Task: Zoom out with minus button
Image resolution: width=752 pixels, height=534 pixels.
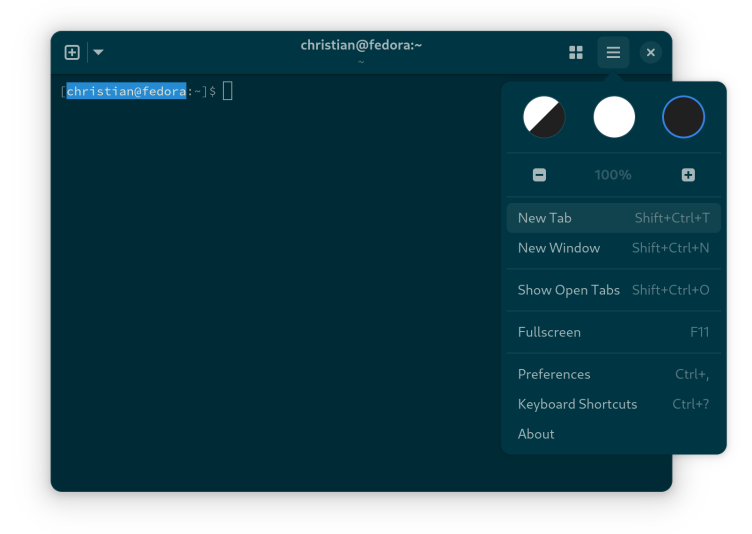Action: click(540, 175)
